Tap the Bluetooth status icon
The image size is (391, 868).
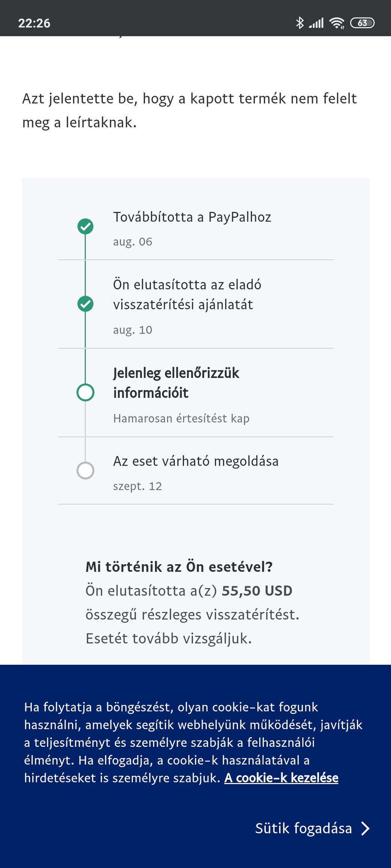[299, 23]
